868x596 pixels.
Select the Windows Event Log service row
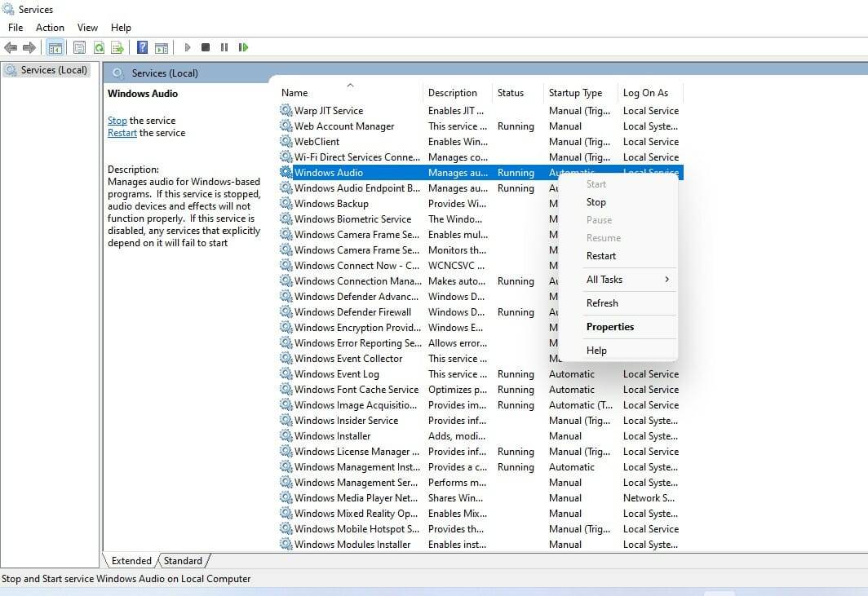pos(337,374)
